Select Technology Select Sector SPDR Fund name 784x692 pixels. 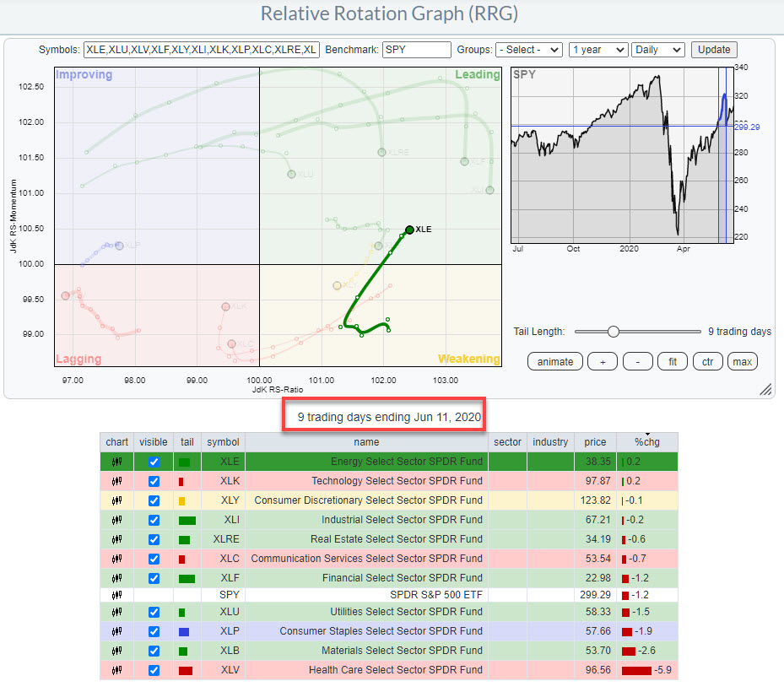pos(397,481)
